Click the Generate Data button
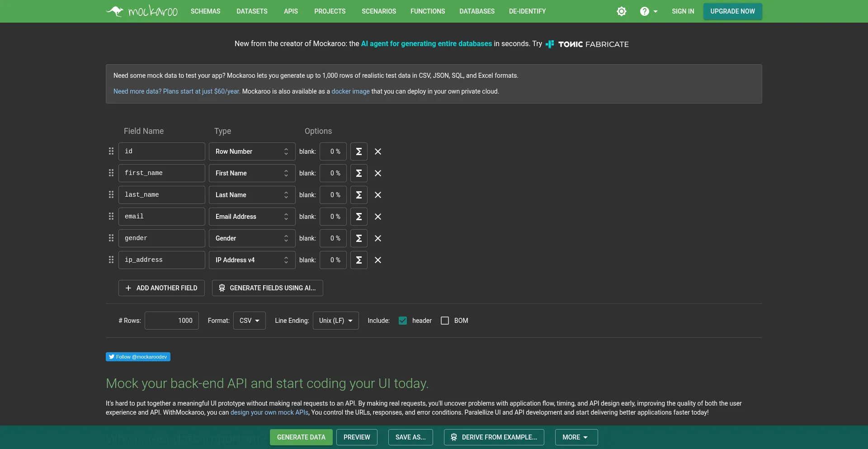This screenshot has width=868, height=449. [x=301, y=437]
